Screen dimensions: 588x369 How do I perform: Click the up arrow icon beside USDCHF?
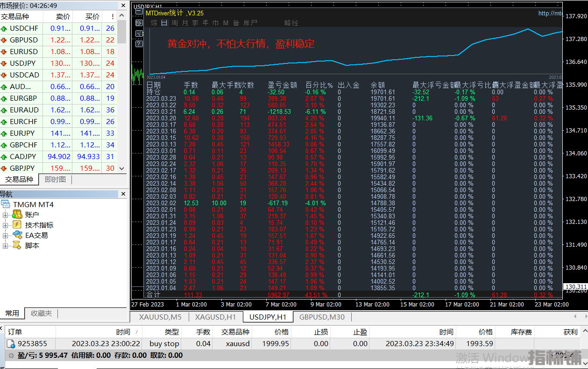tap(4, 28)
